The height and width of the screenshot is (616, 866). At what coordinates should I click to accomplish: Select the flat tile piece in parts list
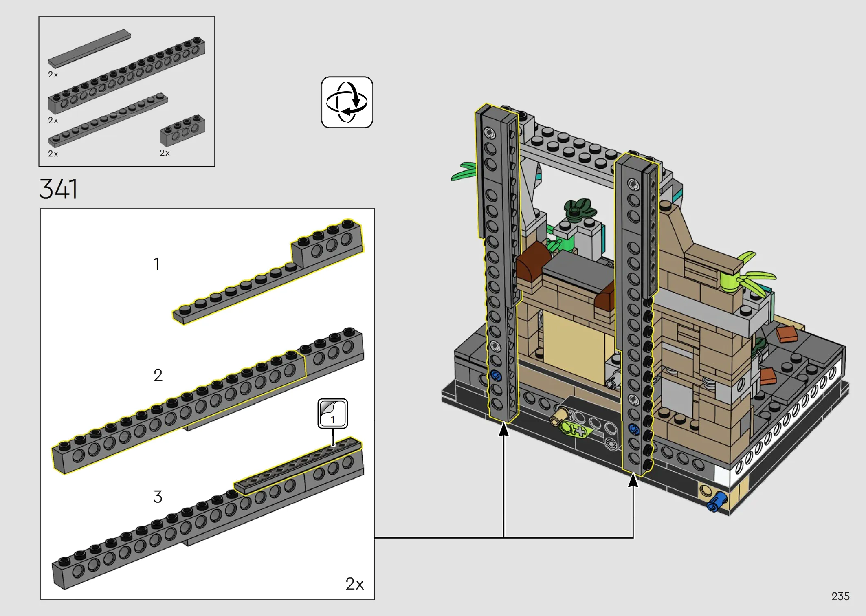pos(90,48)
